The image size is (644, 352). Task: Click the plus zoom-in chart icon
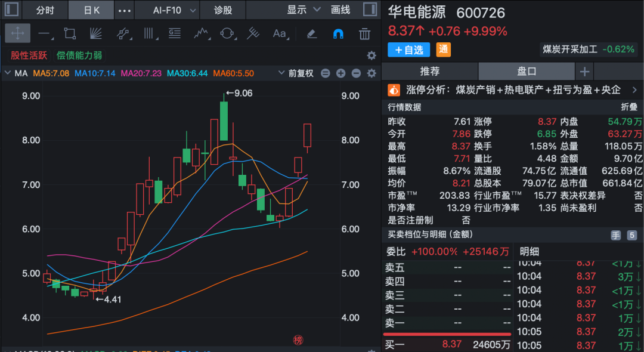click(x=340, y=73)
